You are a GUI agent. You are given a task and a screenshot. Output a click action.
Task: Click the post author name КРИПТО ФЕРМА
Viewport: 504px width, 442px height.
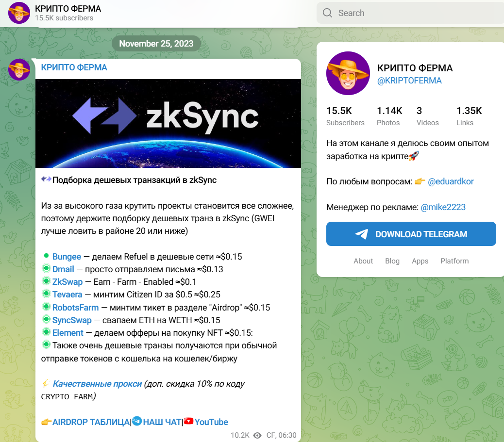74,67
